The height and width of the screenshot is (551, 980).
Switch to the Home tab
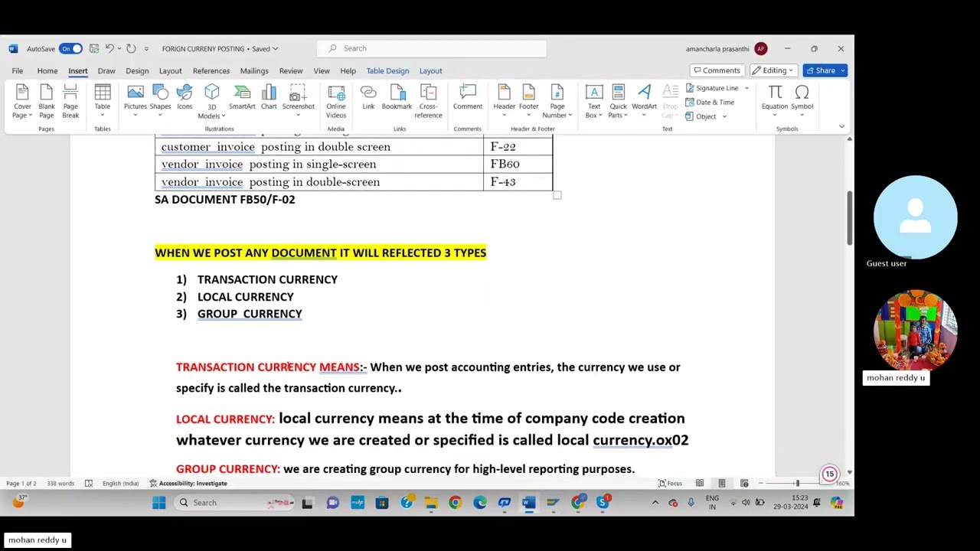[47, 70]
